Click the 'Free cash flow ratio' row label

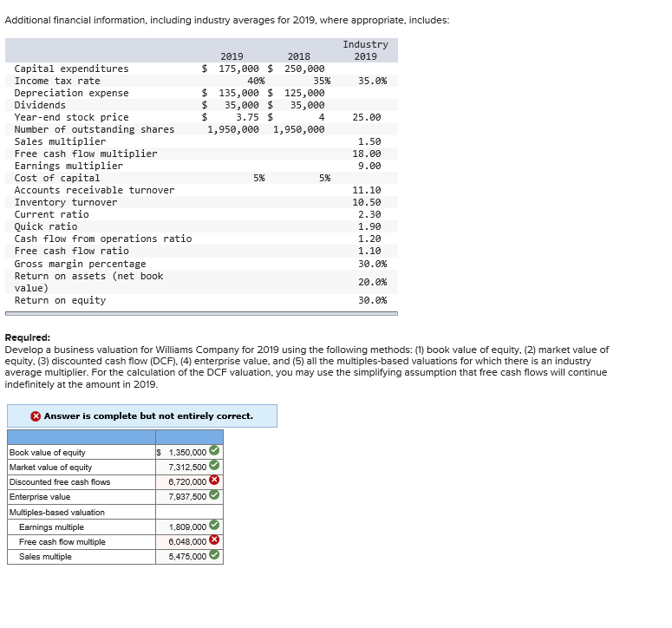[72, 251]
